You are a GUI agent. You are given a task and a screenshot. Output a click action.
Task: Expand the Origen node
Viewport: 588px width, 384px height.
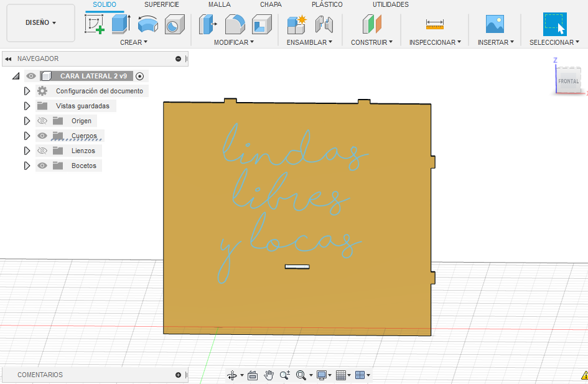click(27, 121)
